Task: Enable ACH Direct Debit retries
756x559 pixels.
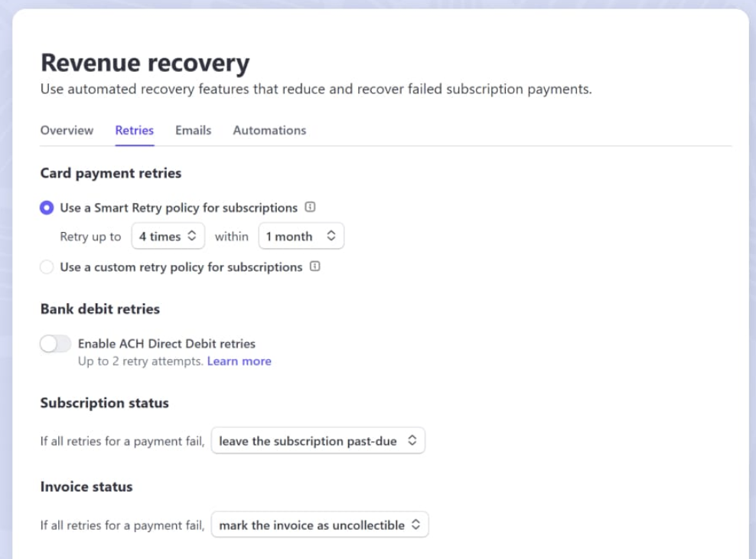Action: [54, 343]
